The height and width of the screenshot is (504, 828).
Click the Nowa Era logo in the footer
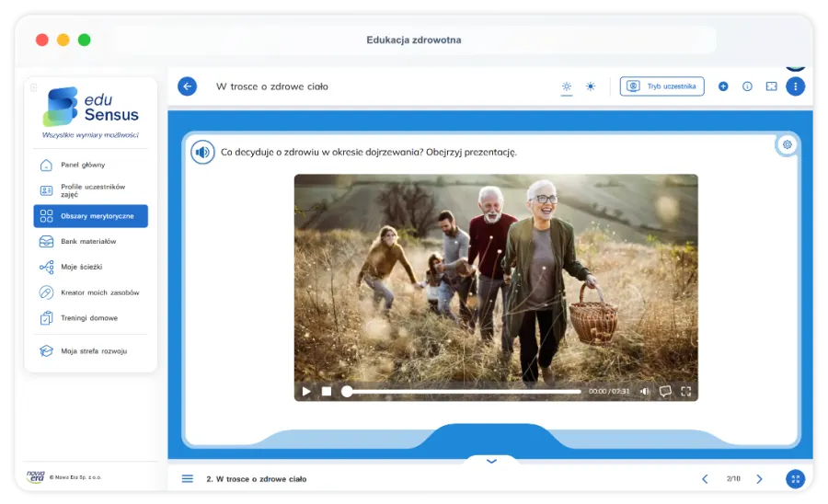[x=35, y=476]
